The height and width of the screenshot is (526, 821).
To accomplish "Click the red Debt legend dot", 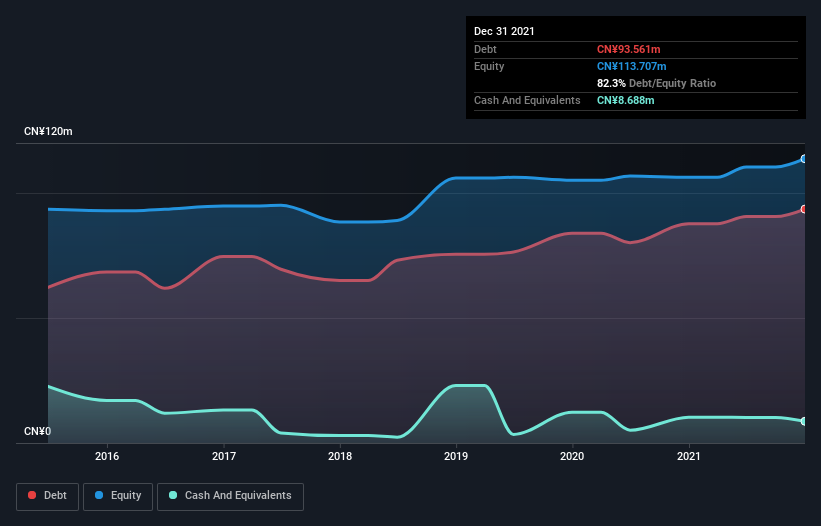I will pyautogui.click(x=32, y=495).
